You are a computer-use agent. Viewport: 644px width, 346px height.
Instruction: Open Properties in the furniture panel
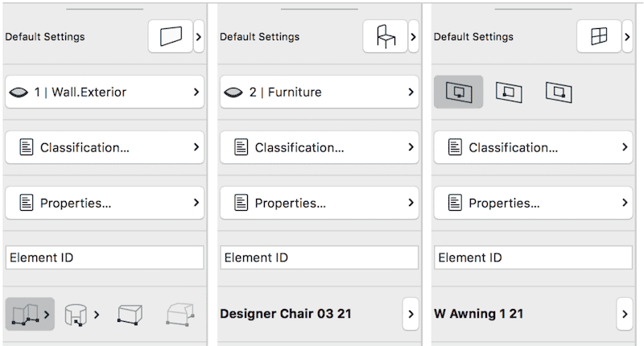[x=319, y=203]
